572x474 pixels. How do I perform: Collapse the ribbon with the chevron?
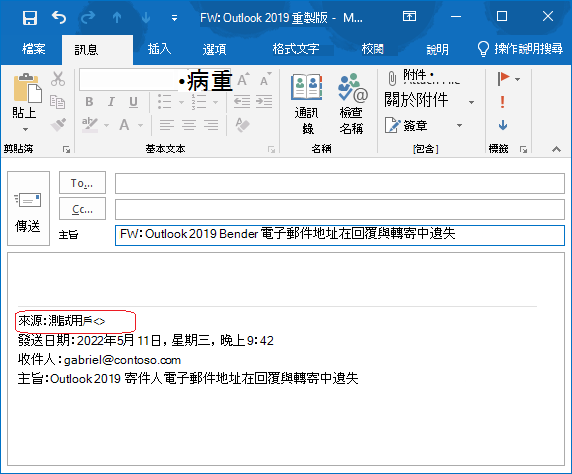556,149
